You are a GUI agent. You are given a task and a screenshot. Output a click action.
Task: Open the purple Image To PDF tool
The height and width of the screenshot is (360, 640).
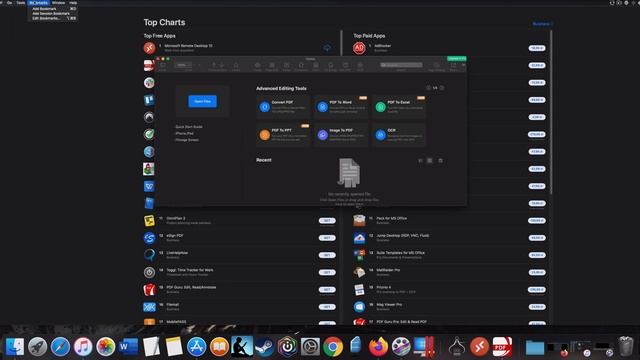341,135
